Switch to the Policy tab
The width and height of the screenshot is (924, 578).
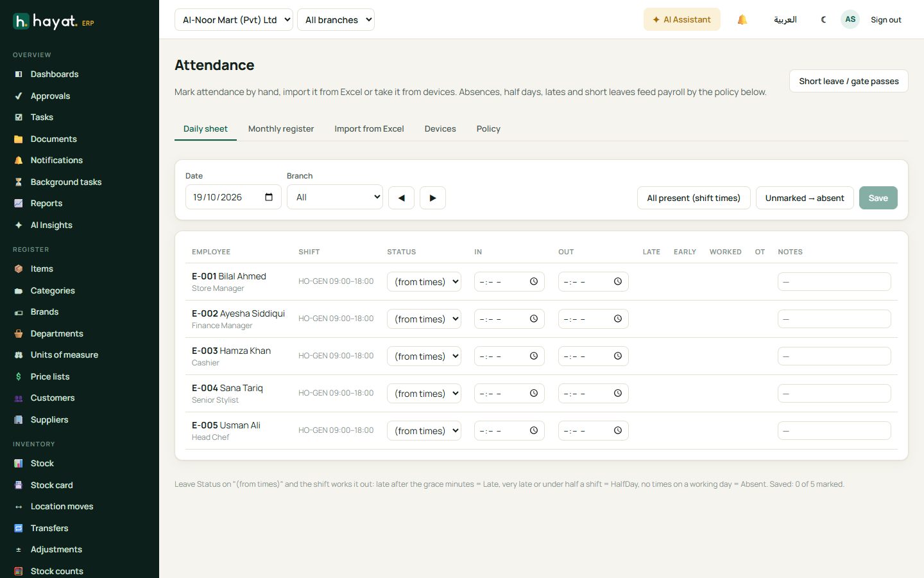pyautogui.click(x=488, y=129)
